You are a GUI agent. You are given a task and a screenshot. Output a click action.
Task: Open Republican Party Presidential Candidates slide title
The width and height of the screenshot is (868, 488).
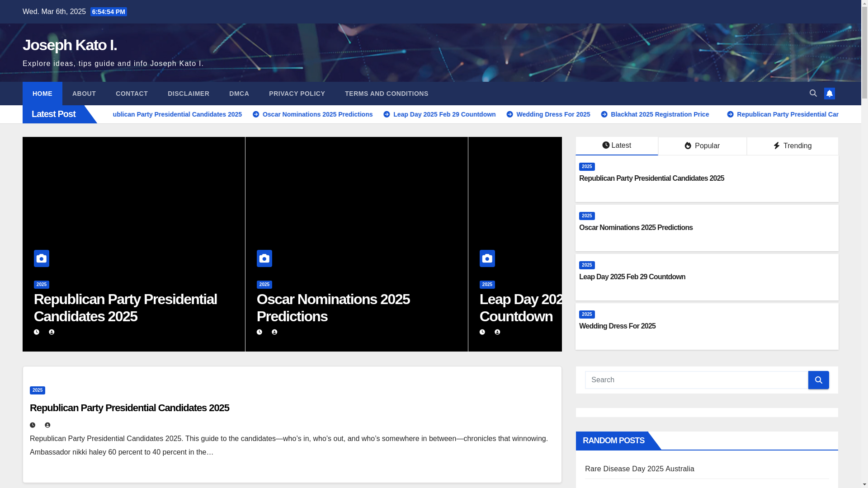[x=125, y=308]
